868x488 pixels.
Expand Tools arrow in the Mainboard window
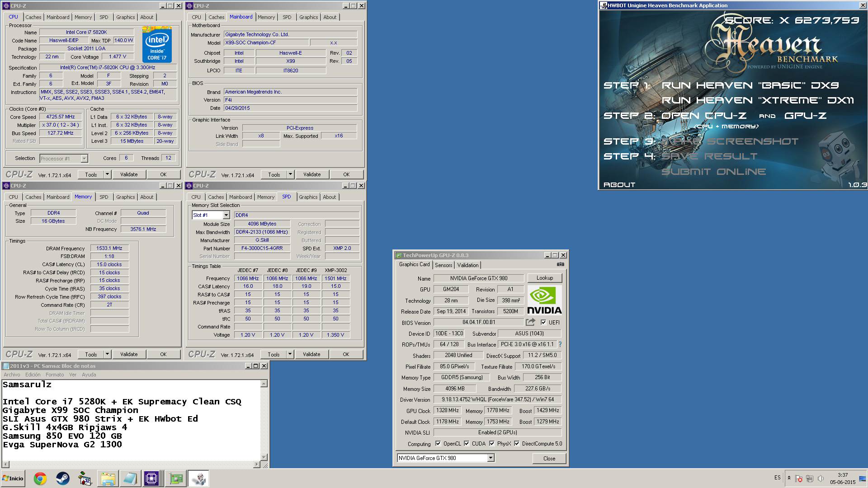pos(290,174)
